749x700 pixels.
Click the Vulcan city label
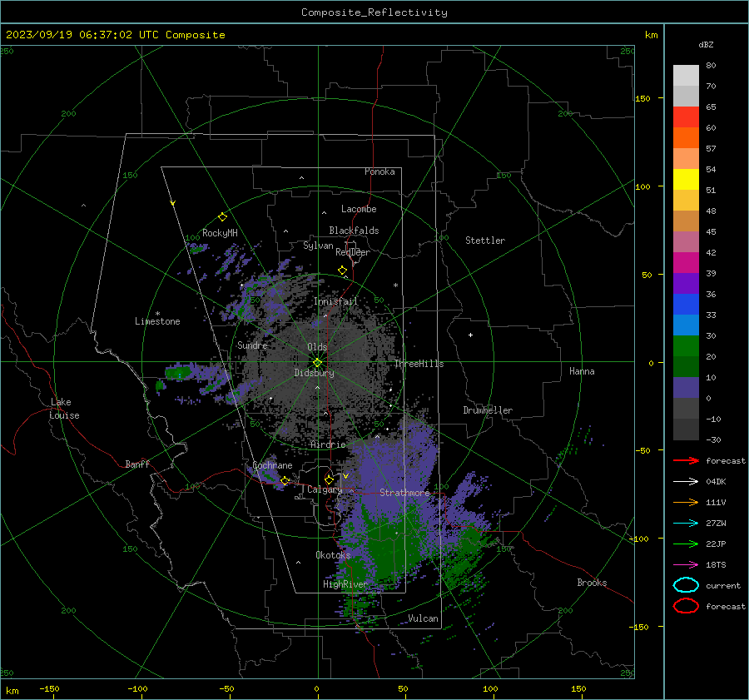tap(424, 618)
